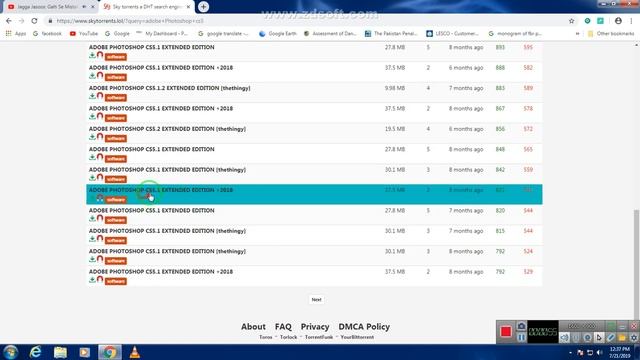The width and height of the screenshot is (640, 360).
Task: Click the download icon in the 867-seeder row
Action: click(x=92, y=116)
